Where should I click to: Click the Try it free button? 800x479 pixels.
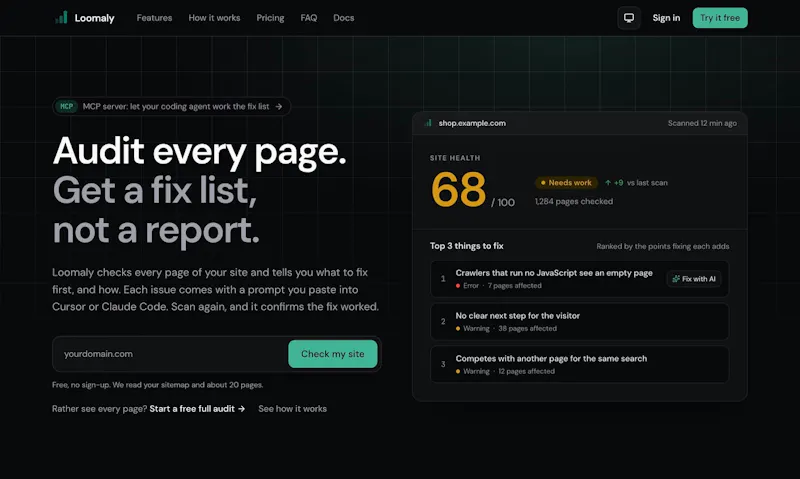720,18
